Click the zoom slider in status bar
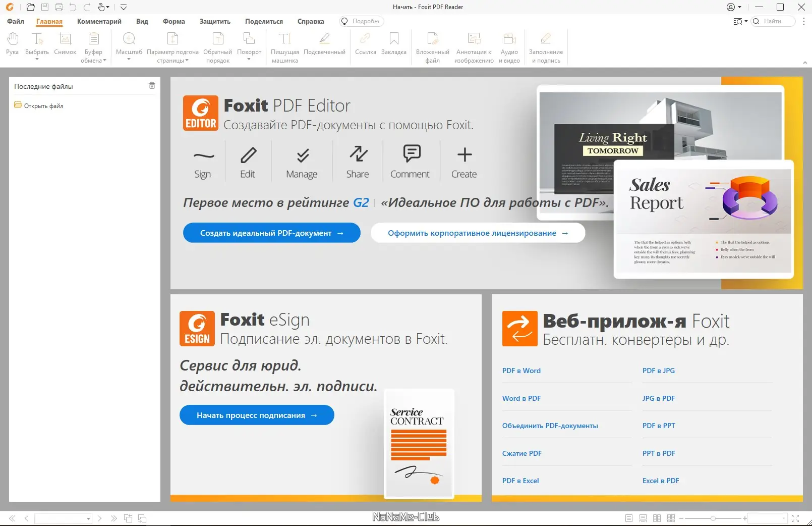The image size is (812, 526). pyautogui.click(x=713, y=518)
